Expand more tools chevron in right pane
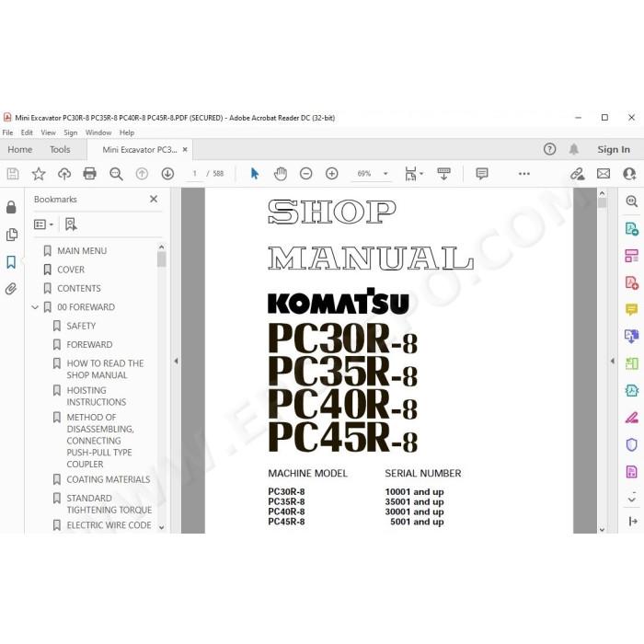This screenshot has width=644, height=644. click(632, 499)
